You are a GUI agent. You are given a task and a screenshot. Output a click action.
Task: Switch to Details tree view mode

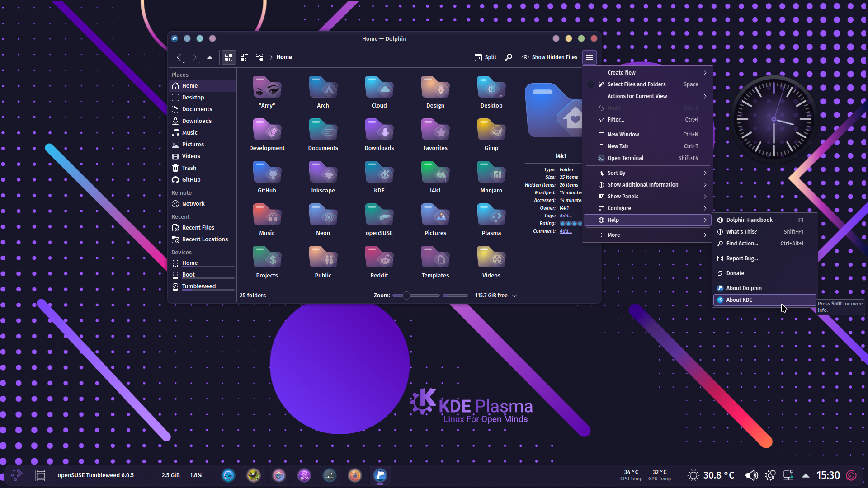(x=259, y=57)
